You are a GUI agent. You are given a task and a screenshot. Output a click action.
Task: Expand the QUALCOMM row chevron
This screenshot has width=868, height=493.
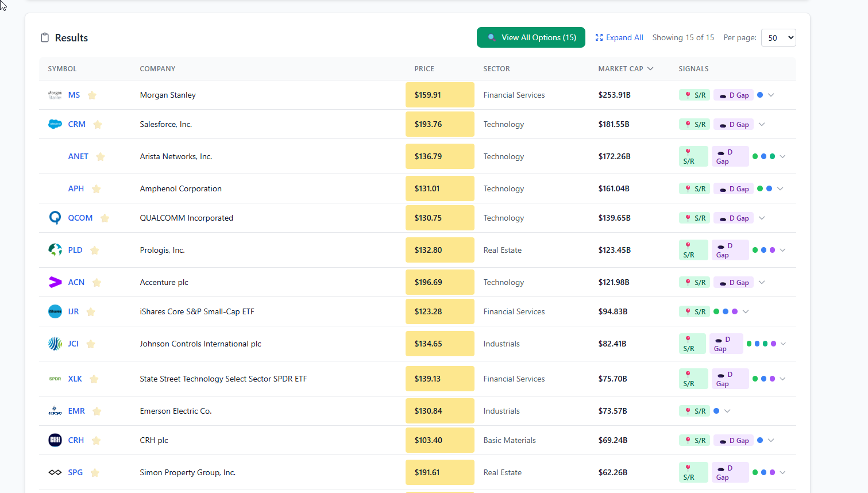coord(762,218)
